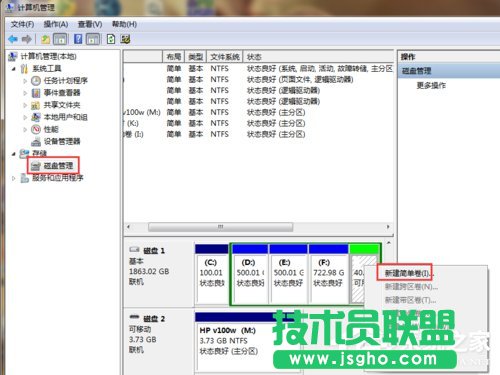
Task: Click the volume list scroll-left arrow
Action: tap(128, 227)
